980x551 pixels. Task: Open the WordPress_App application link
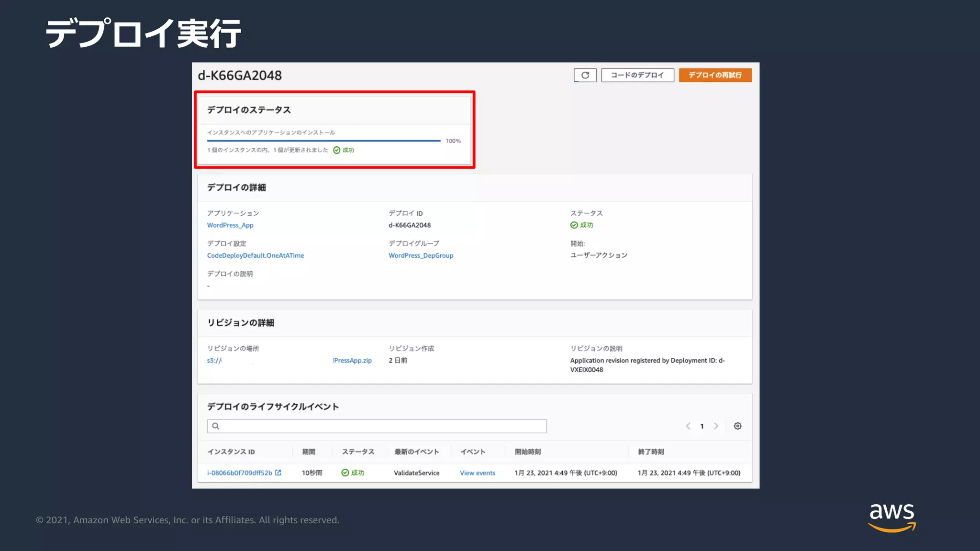click(230, 225)
